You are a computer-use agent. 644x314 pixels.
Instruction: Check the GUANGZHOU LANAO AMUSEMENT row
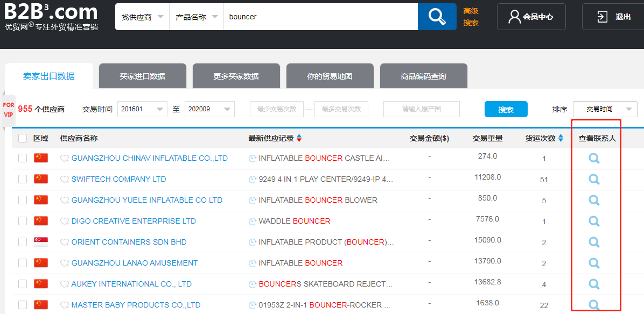pyautogui.click(x=23, y=263)
